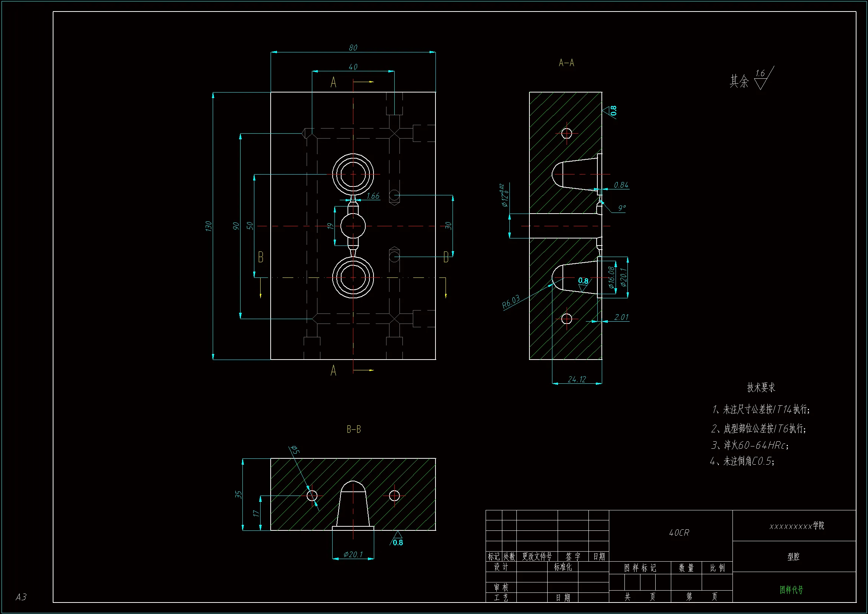Image resolution: width=868 pixels, height=614 pixels.
Task: Select the 型腔 part name cell
Action: [793, 556]
